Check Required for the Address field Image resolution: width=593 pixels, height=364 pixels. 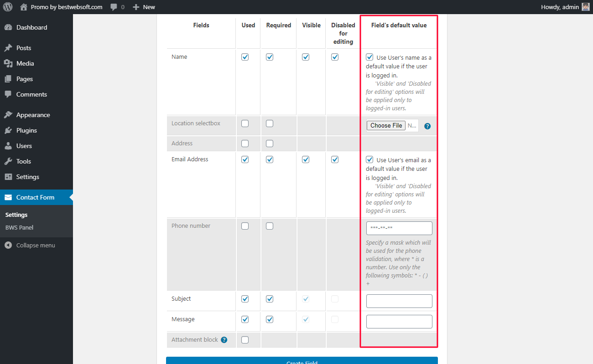(x=270, y=144)
